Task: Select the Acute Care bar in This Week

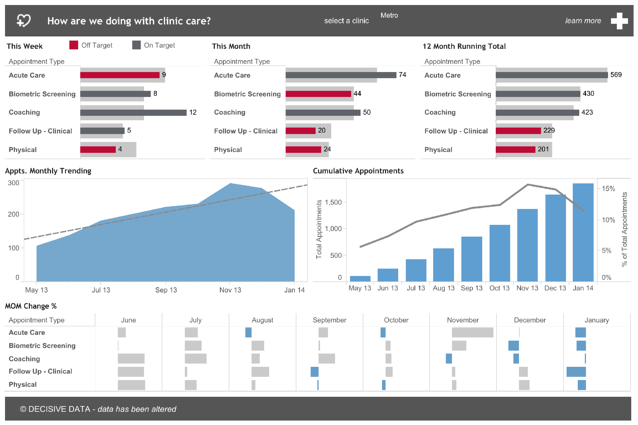Action: click(120, 75)
